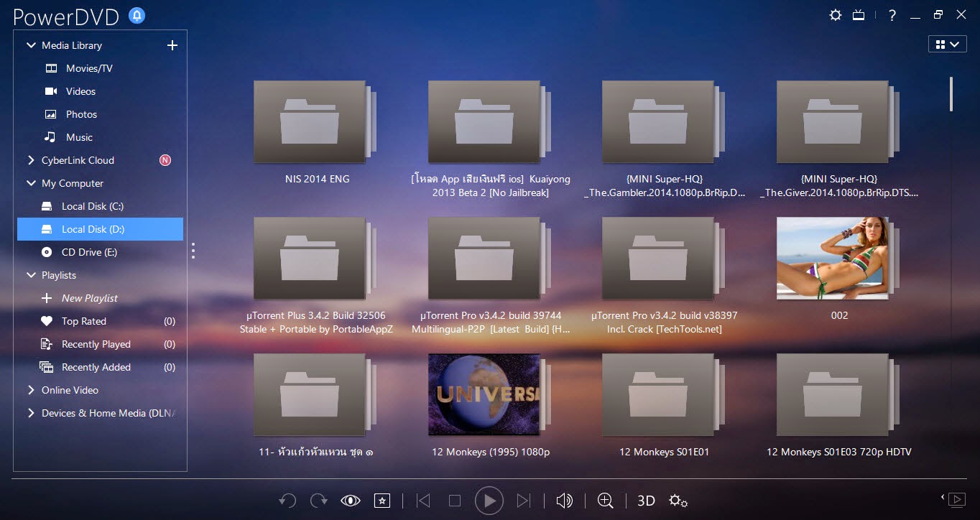
Task: Open the playback settings gear menu
Action: pyautogui.click(x=678, y=501)
